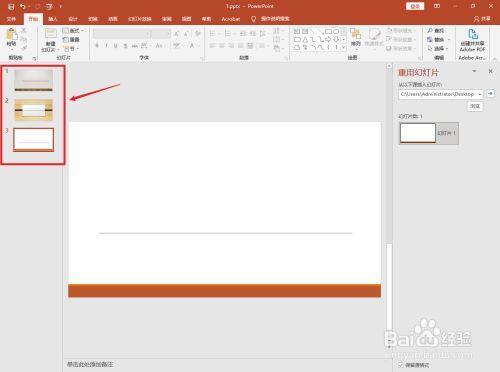Click the New Slide icon
The image size is (500, 372).
pos(50,34)
